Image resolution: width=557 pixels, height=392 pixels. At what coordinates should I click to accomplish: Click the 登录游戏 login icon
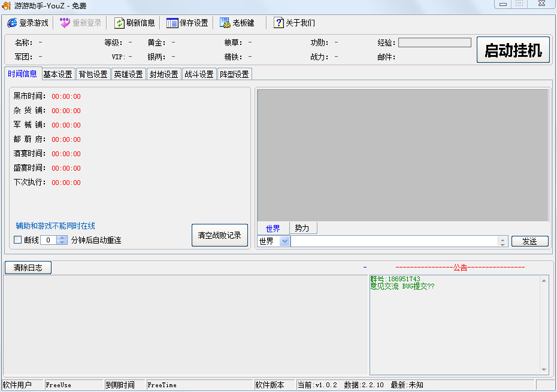pyautogui.click(x=12, y=23)
